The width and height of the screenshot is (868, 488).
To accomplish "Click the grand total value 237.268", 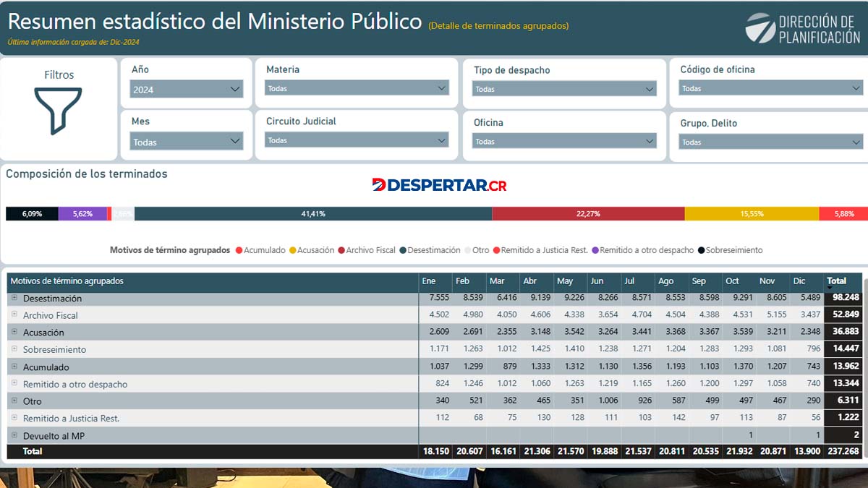I will coord(844,451).
